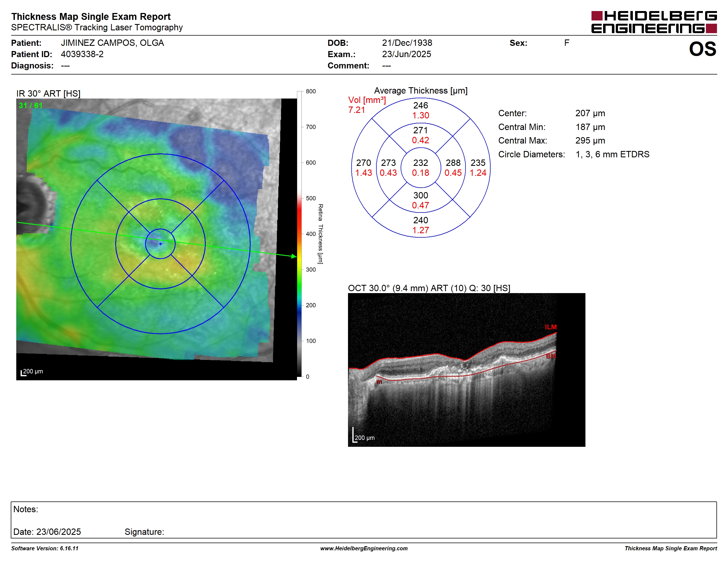The width and height of the screenshot is (728, 563).
Task: Click outer temporal thickness 235
Action: (x=478, y=163)
